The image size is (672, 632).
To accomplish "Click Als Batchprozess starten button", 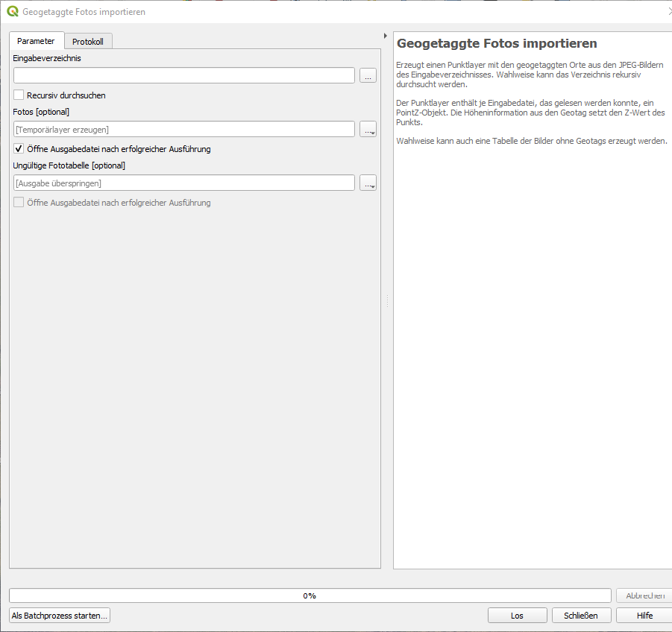I will 60,616.
